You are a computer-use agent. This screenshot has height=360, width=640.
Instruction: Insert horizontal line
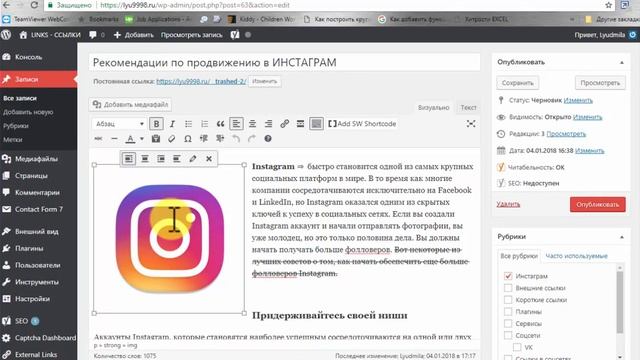(x=114, y=139)
